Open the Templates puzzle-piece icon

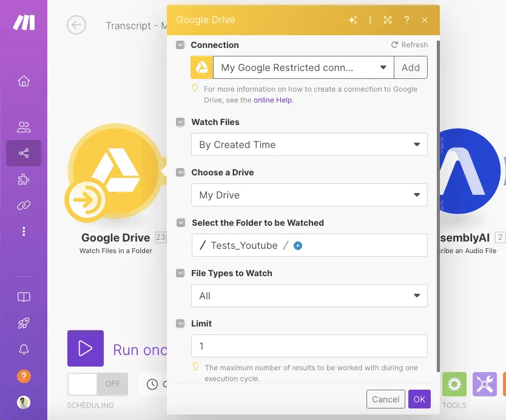pyautogui.click(x=24, y=179)
